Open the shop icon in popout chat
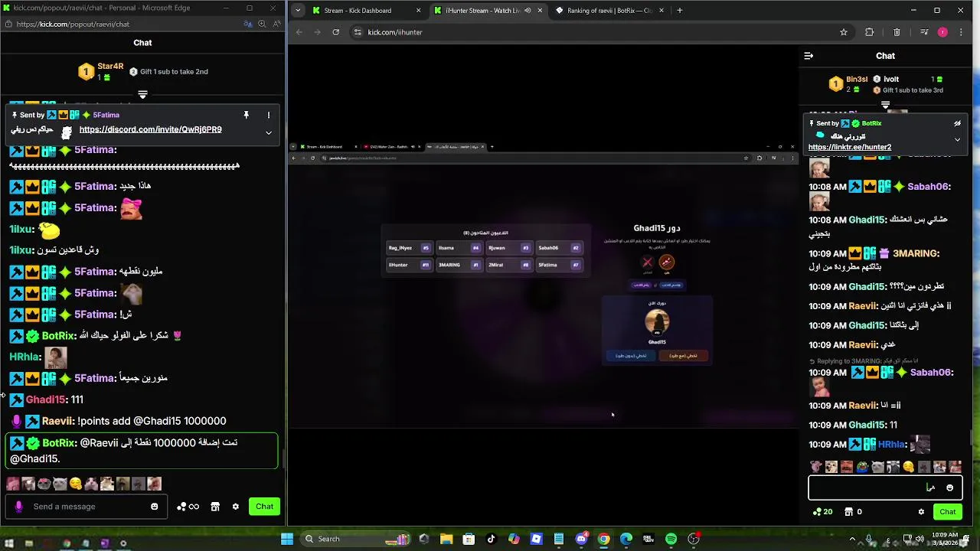 click(x=215, y=507)
